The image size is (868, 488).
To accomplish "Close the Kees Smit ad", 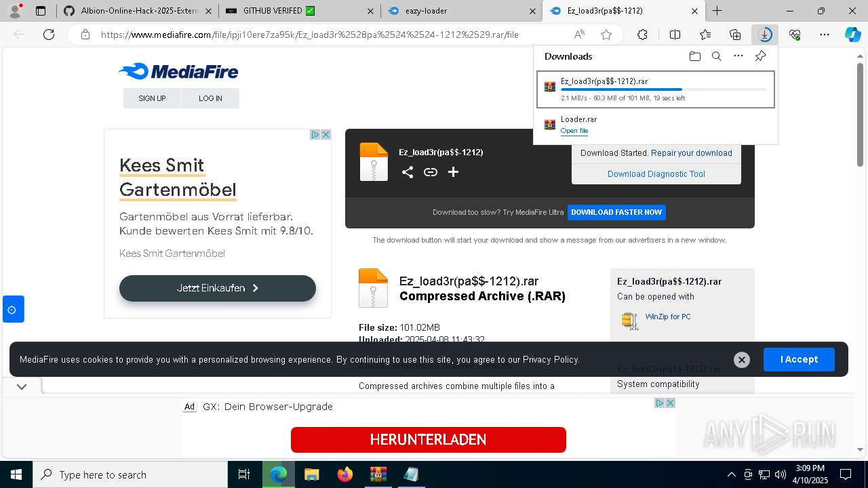I will (325, 135).
